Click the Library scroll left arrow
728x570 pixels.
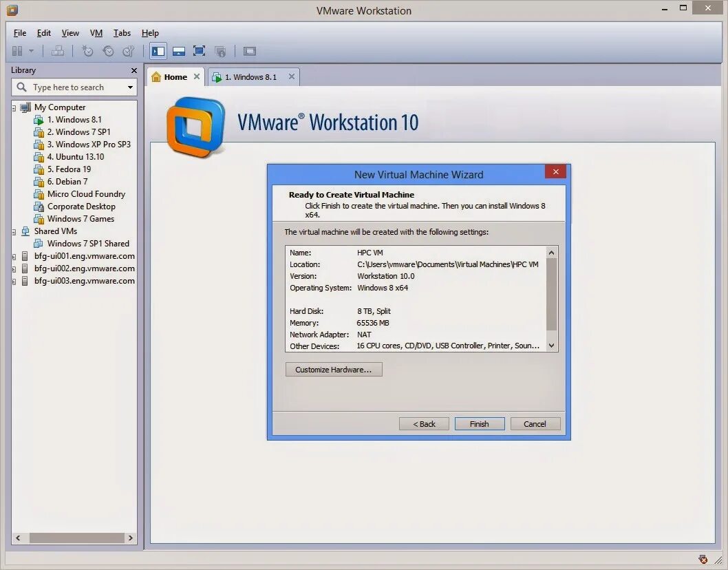coord(18,538)
